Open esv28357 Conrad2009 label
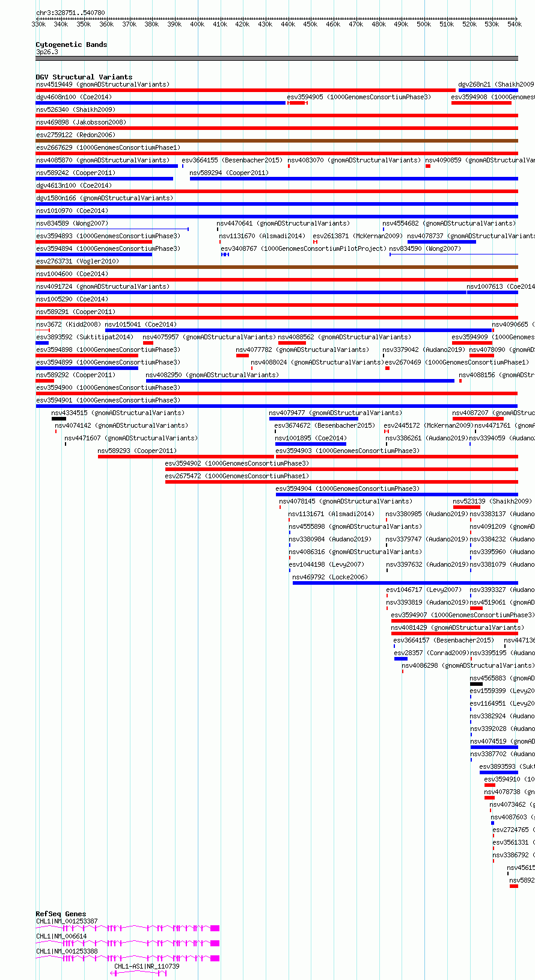This screenshot has width=535, height=980. point(432,653)
